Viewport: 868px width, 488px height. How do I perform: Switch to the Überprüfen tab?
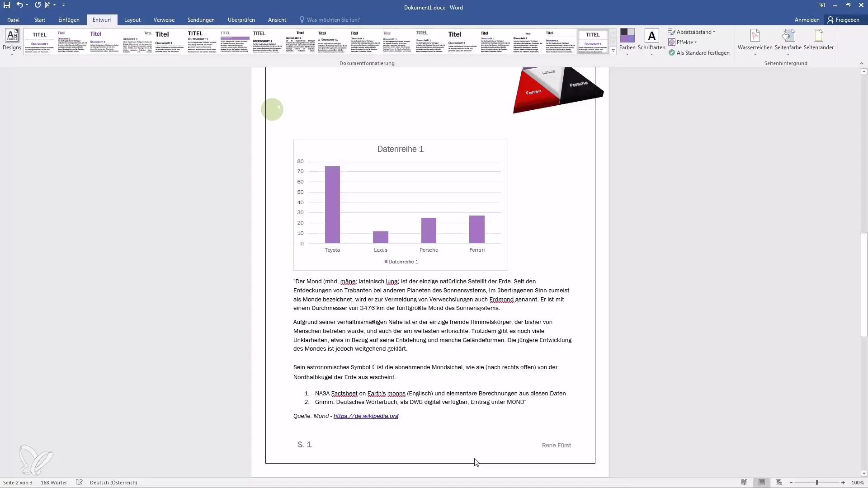[241, 20]
